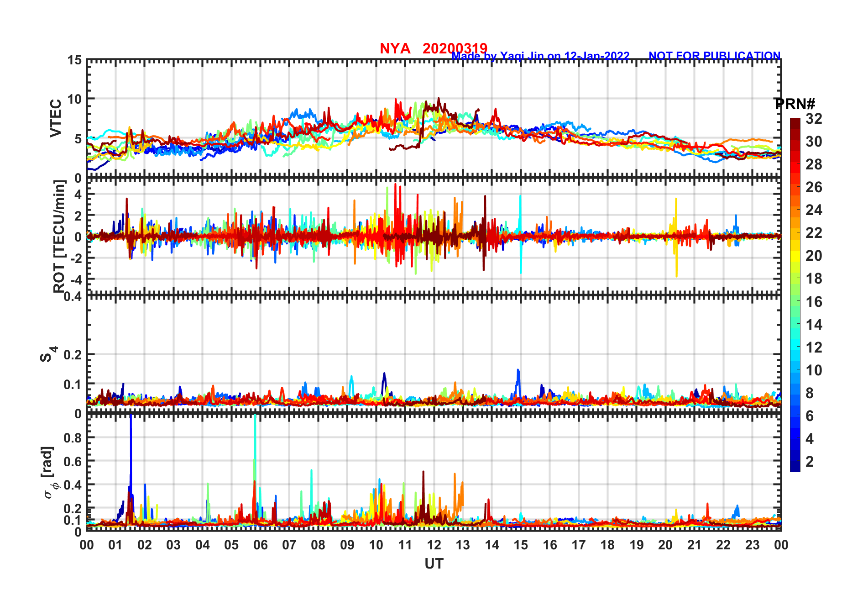Select the "ROT [TECU/min]" y-axis label
The height and width of the screenshot is (590, 868).
point(59,237)
